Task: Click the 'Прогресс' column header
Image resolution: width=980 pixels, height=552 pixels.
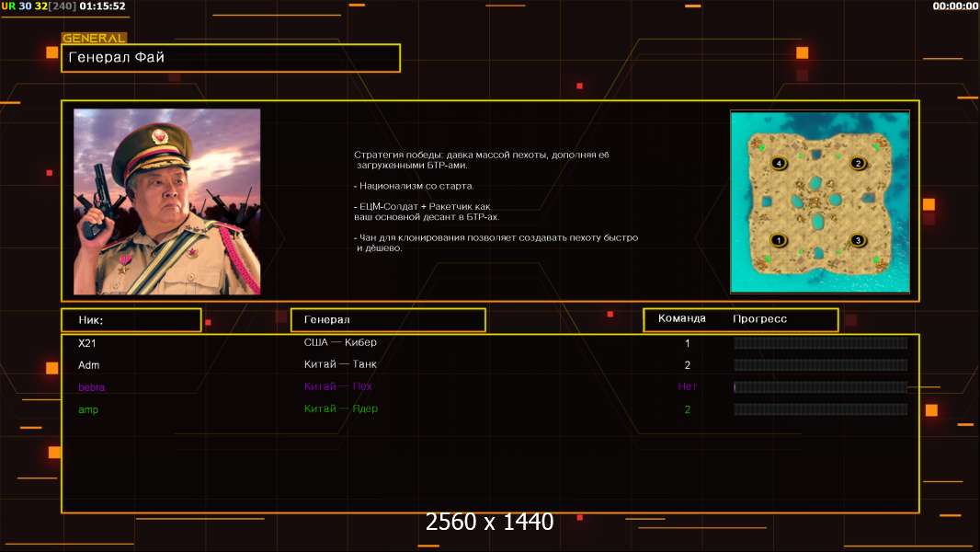Action: coord(759,319)
